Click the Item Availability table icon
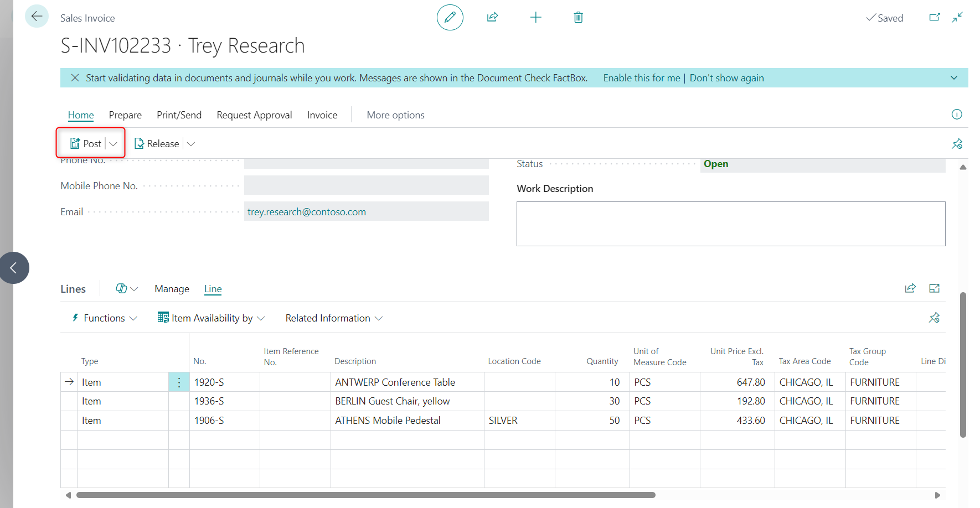980x508 pixels. [x=163, y=318]
